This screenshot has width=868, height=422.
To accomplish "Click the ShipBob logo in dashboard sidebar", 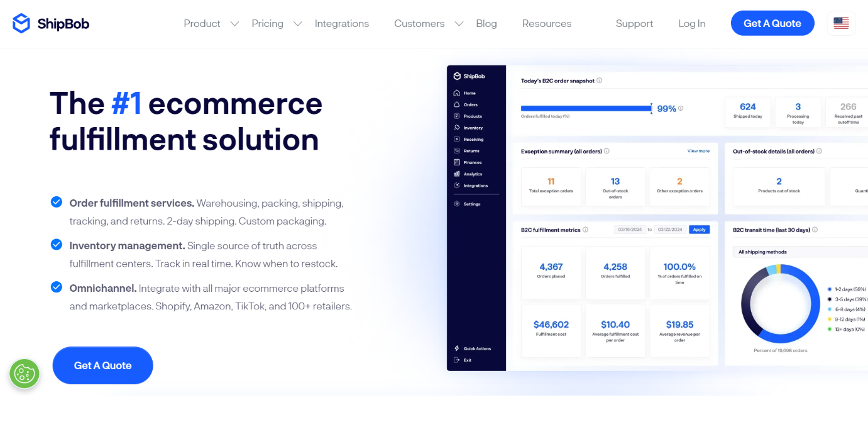I will point(469,76).
